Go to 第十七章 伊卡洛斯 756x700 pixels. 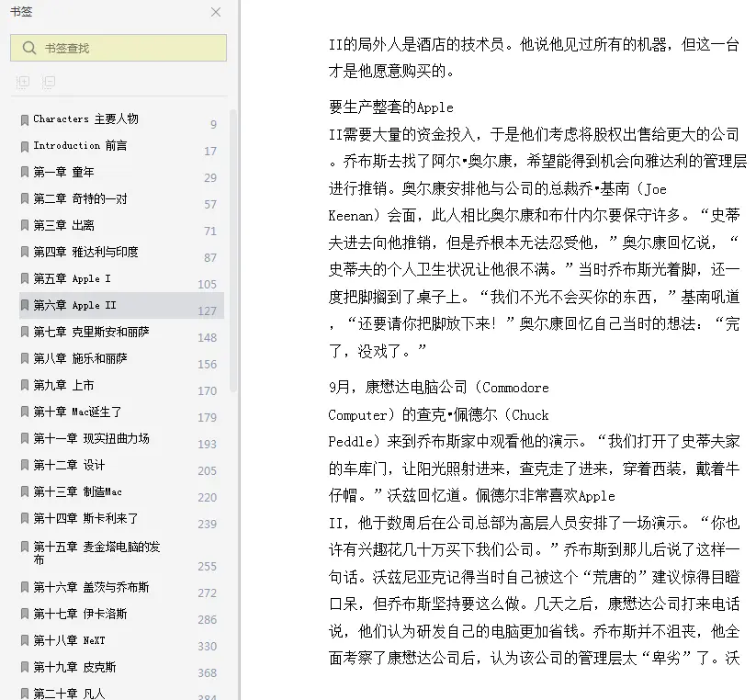pos(80,614)
